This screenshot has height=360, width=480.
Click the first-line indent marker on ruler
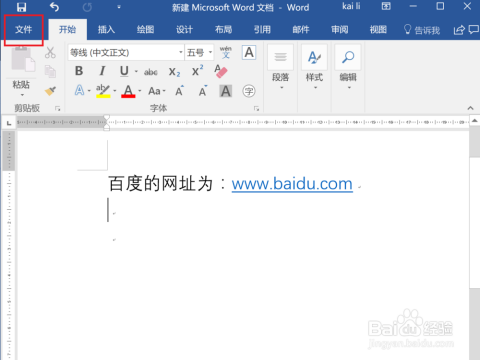click(107, 118)
